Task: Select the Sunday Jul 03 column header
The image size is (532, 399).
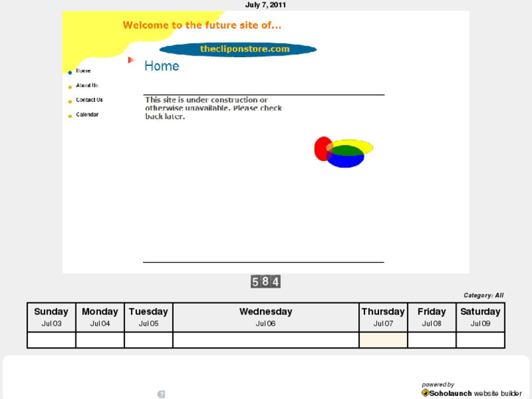Action: tap(51, 317)
